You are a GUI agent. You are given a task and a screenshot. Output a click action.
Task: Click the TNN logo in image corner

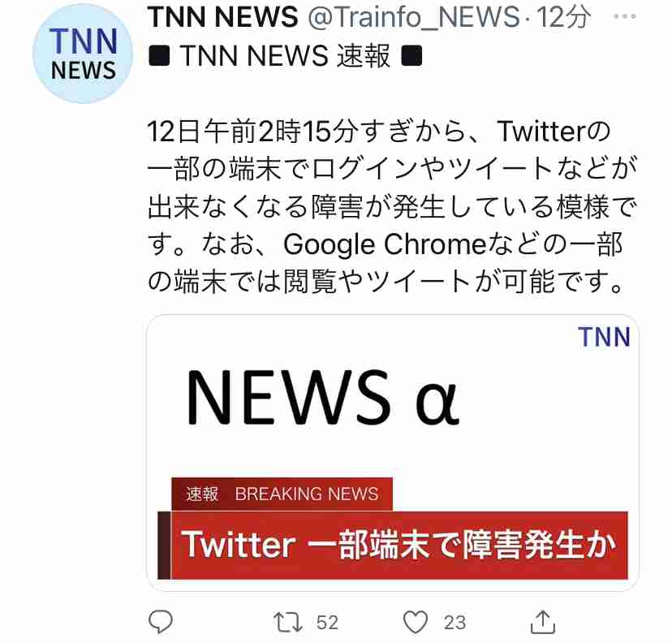click(x=604, y=337)
